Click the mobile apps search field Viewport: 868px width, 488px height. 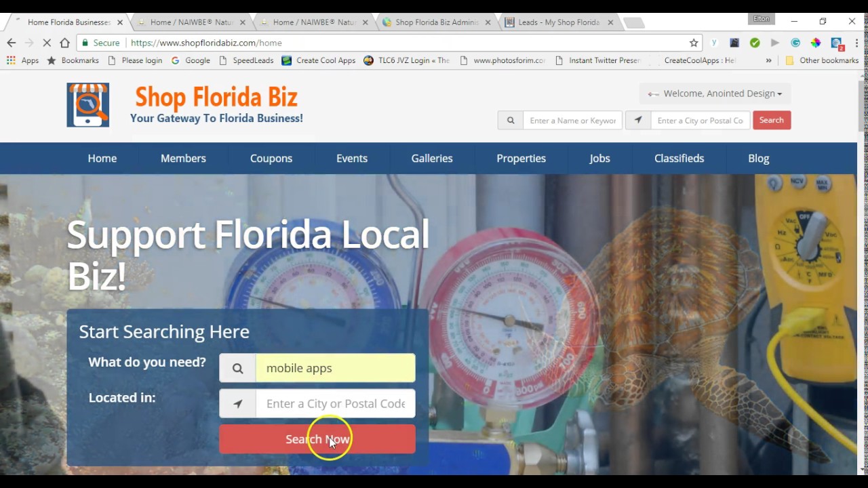pyautogui.click(x=335, y=368)
